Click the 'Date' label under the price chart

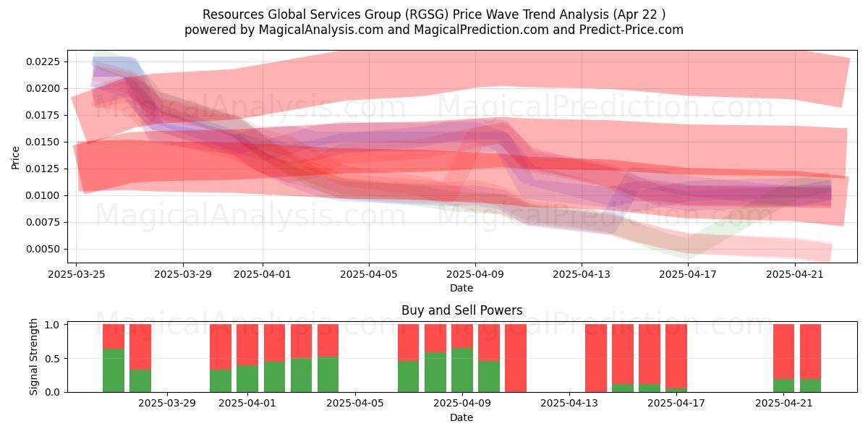[x=461, y=288]
